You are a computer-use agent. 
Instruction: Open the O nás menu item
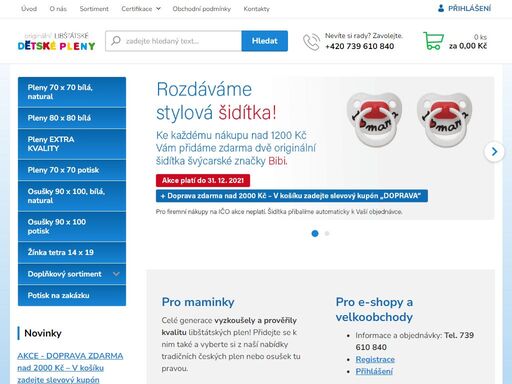(x=58, y=9)
